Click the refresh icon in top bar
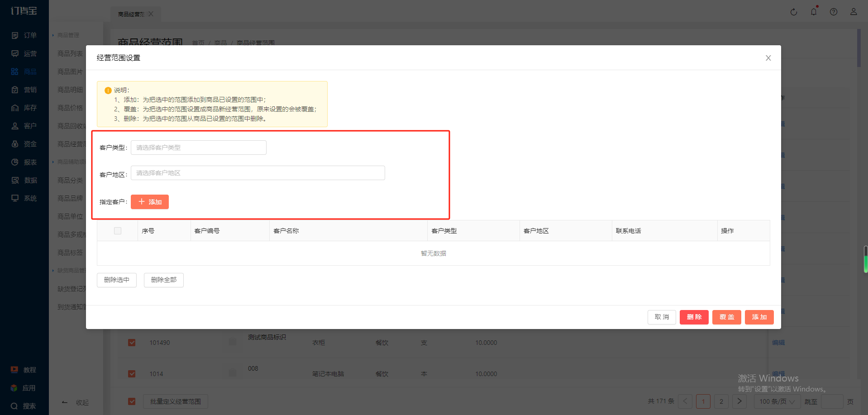The width and height of the screenshot is (868, 415). [793, 12]
